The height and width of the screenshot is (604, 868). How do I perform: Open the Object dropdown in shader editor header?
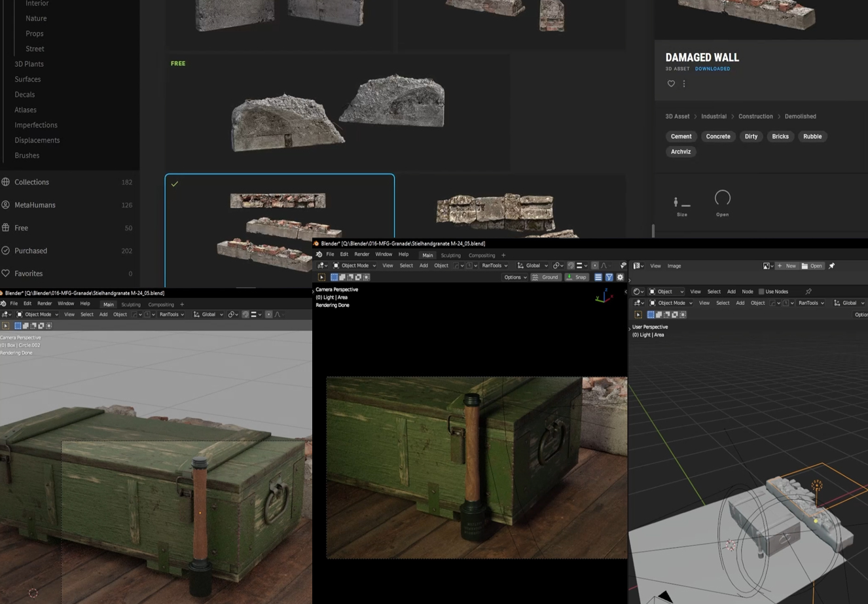[667, 292]
